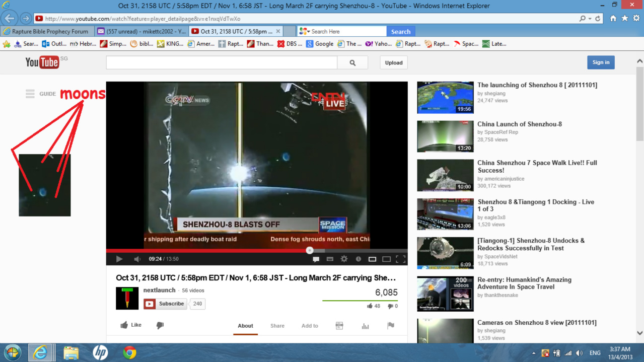Click the YouTube logo
Screen dimensions: 644x362
[x=42, y=62]
